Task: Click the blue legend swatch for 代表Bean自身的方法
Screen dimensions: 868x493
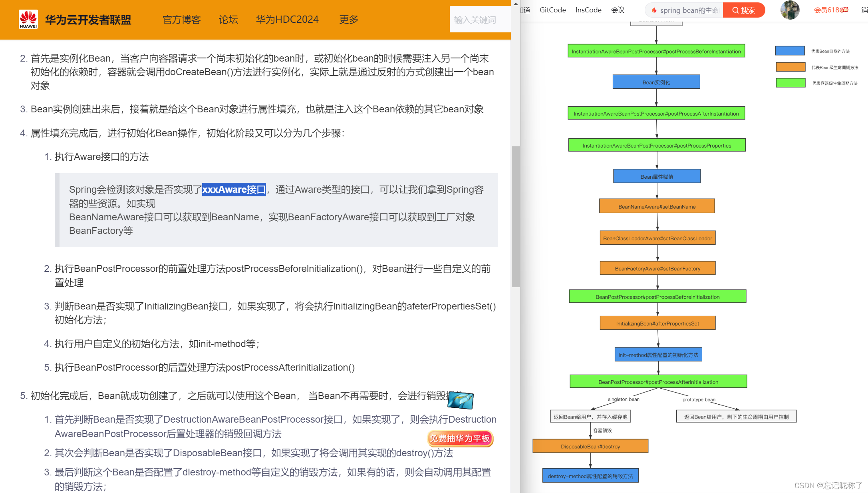Action: (x=789, y=50)
